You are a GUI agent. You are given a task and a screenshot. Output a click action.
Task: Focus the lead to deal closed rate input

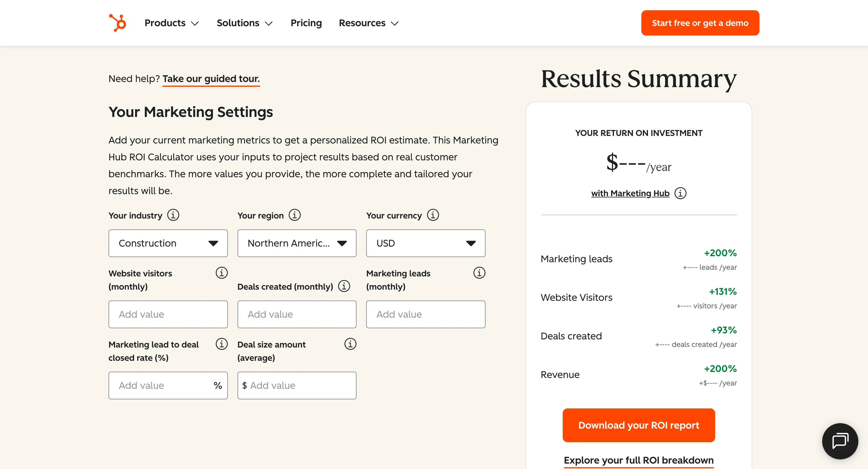point(168,385)
